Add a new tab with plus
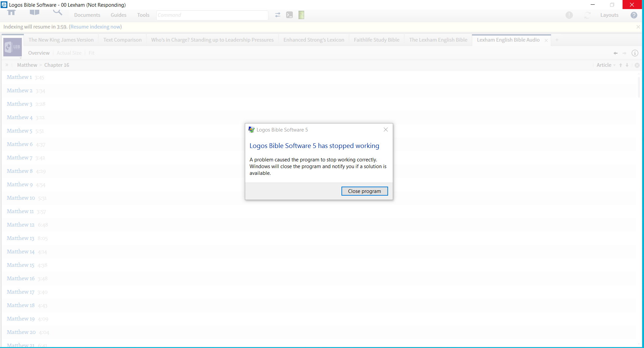The width and height of the screenshot is (644, 348). click(557, 40)
